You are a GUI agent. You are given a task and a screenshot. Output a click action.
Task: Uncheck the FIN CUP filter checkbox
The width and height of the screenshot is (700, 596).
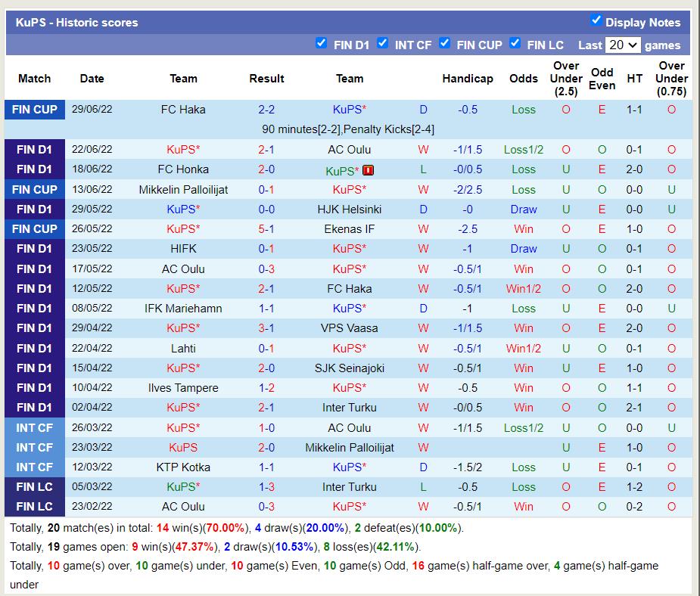[x=445, y=43]
